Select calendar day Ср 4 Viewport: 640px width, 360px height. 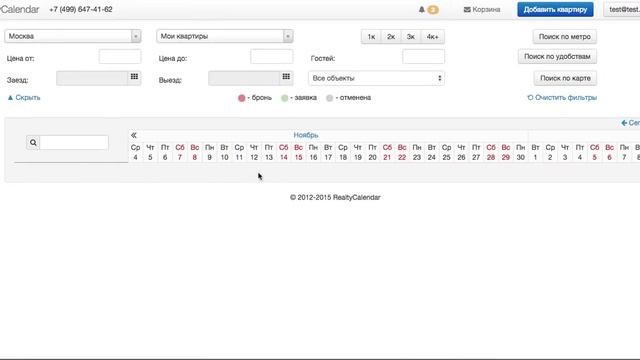pyautogui.click(x=136, y=152)
